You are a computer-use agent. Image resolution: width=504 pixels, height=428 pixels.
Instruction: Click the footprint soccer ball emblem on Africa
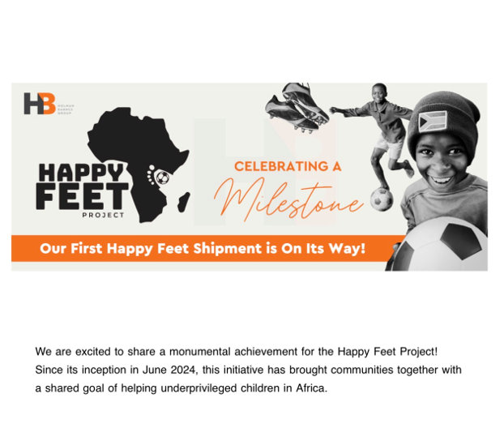159,176
